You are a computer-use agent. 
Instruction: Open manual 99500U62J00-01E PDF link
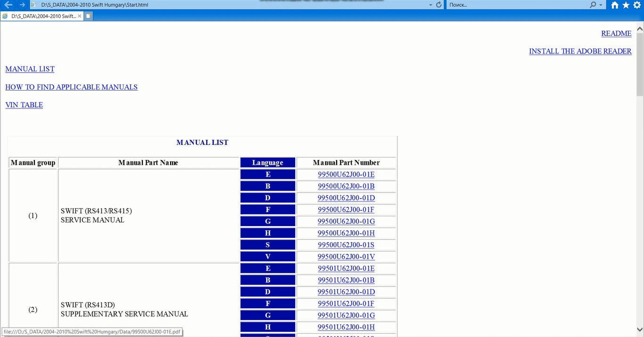coord(346,175)
